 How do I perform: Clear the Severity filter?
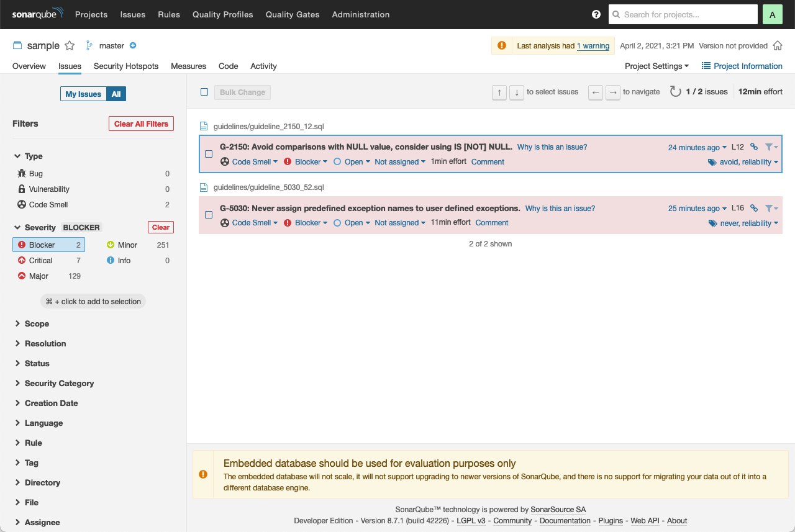[161, 227]
